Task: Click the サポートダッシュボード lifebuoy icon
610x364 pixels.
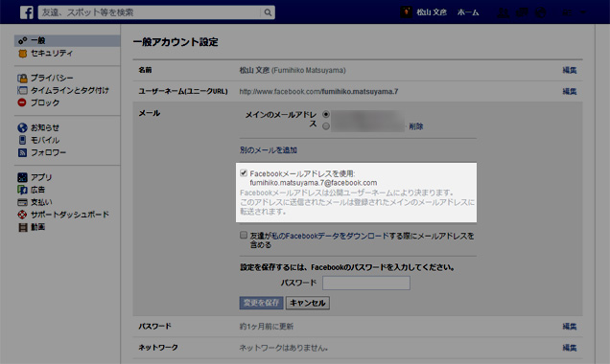Action: pos(23,215)
